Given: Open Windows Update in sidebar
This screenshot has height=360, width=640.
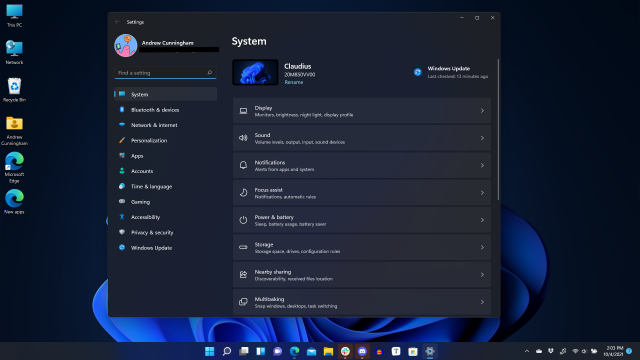Looking at the screenshot, I should coord(165,248).
